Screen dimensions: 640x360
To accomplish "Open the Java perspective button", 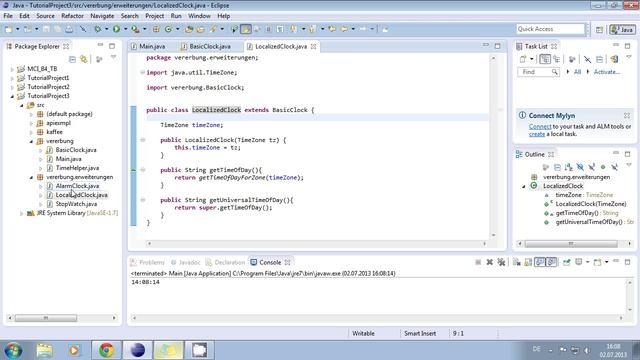I will [x=622, y=29].
